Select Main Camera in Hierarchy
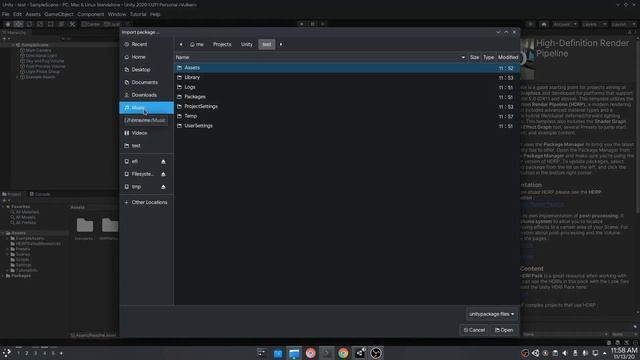The width and height of the screenshot is (640, 360). 38,50
